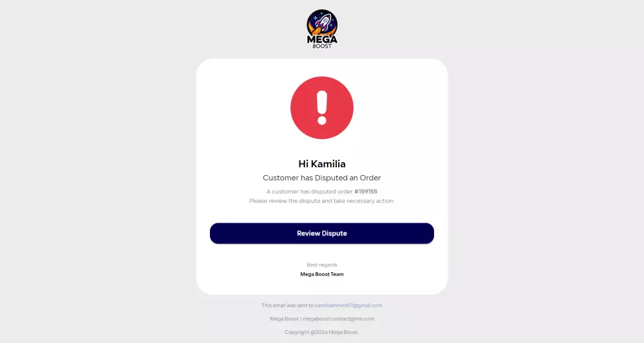Open the Review Dispute button
Image resolution: width=644 pixels, height=343 pixels.
(322, 234)
